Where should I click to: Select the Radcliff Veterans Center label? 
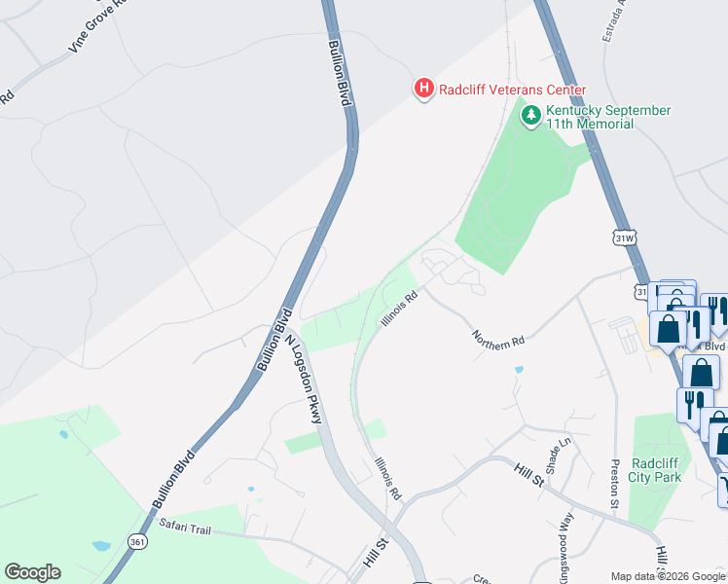point(513,90)
